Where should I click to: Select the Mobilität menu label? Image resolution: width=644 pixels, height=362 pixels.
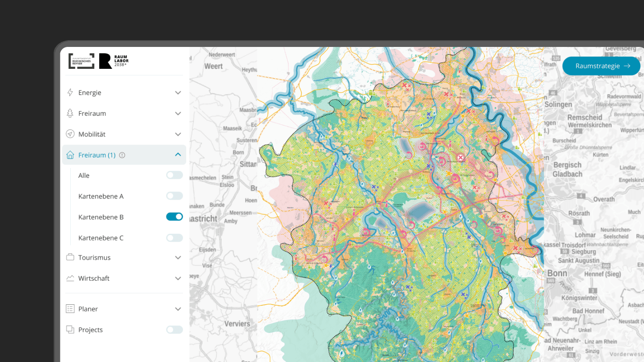click(x=92, y=134)
